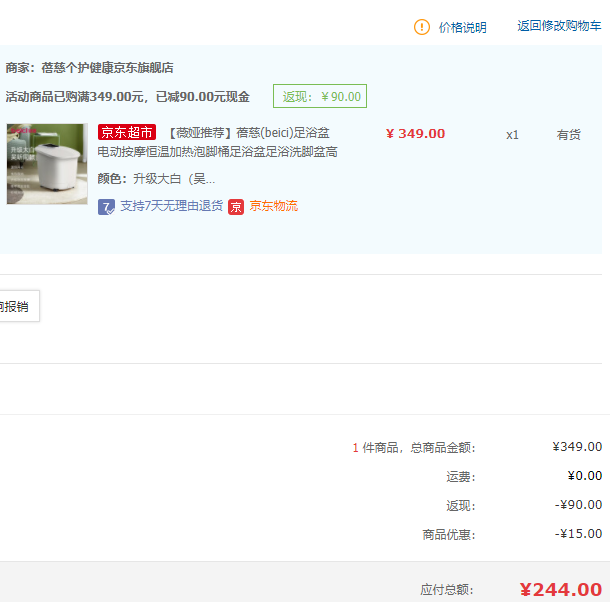610x602 pixels.
Task: Click the product discount value -¥15.00
Action: tap(578, 534)
